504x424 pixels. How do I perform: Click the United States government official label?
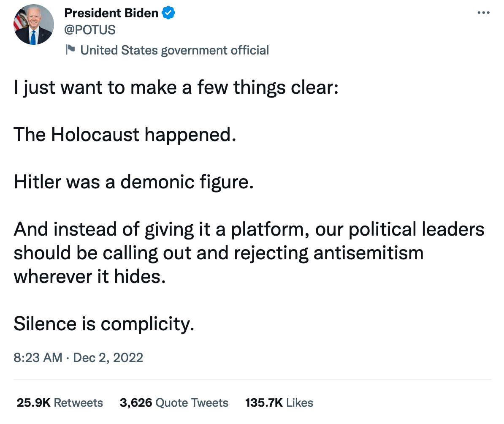tap(174, 50)
